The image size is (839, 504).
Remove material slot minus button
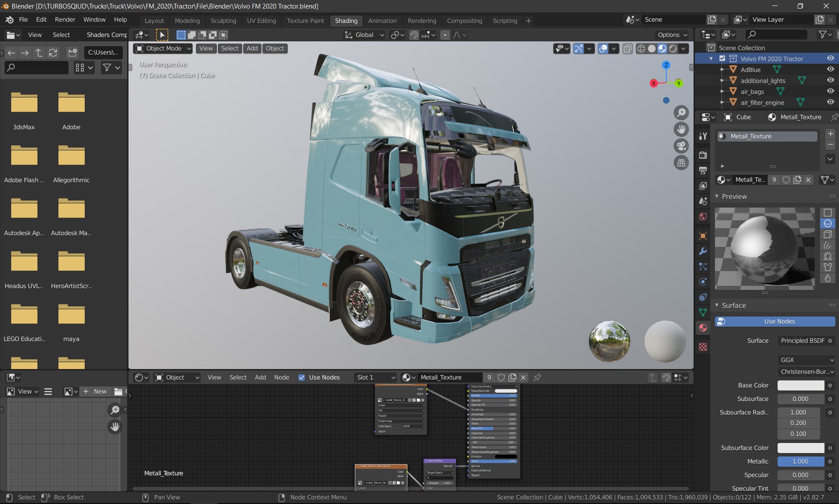click(x=830, y=145)
